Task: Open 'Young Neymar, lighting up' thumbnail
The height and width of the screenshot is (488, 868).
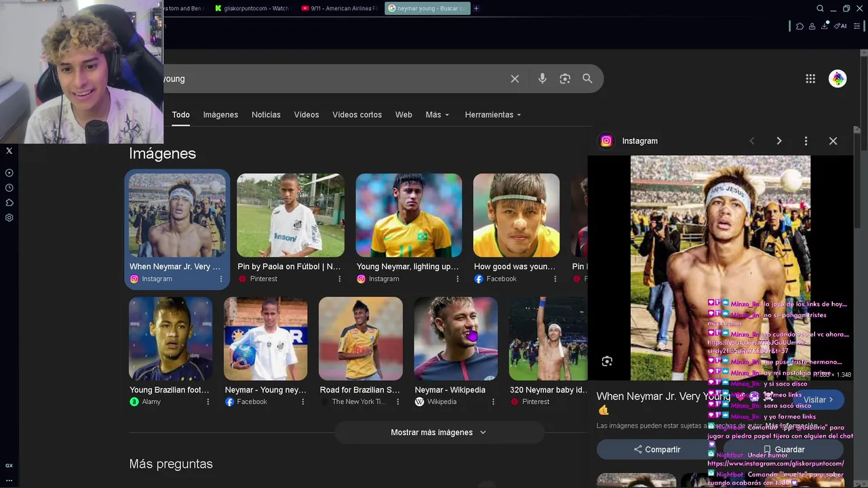Action: coord(409,215)
